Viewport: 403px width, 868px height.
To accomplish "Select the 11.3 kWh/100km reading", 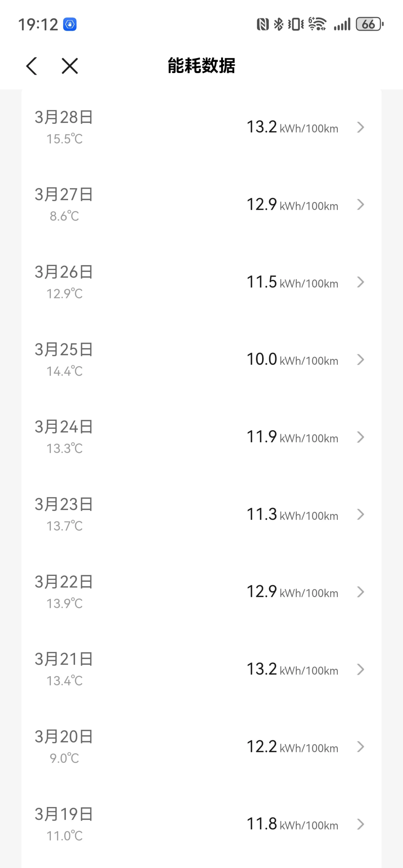I will (x=292, y=514).
